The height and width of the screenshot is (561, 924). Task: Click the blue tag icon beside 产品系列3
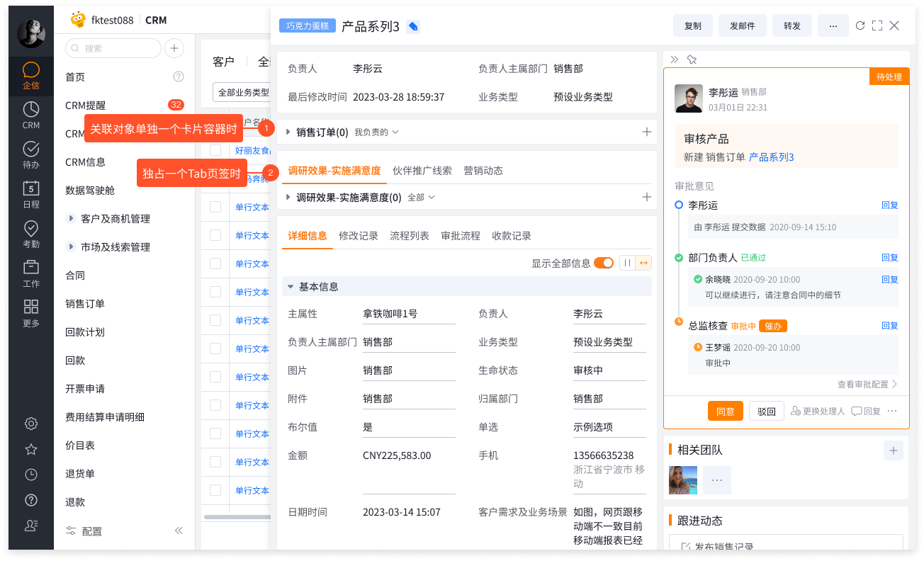(x=414, y=27)
